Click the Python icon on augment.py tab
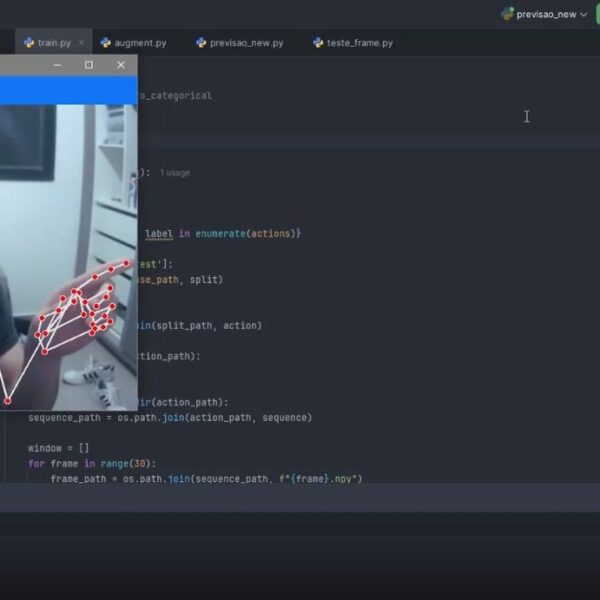The image size is (600, 600). 106,43
